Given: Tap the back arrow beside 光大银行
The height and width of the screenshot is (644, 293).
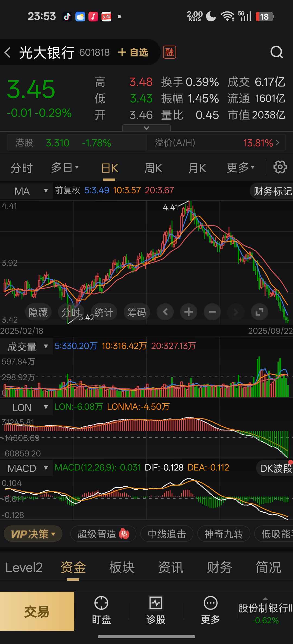Looking at the screenshot, I should click(8, 52).
